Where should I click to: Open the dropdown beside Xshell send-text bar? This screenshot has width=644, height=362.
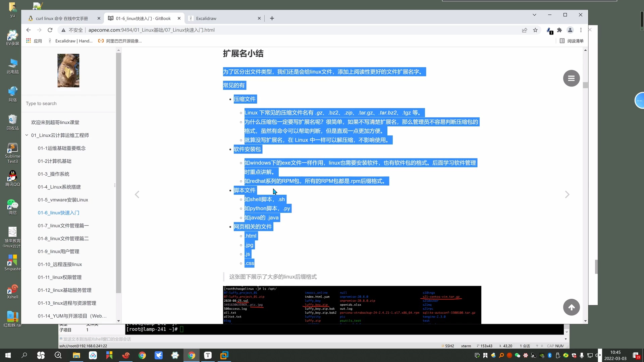point(566,331)
